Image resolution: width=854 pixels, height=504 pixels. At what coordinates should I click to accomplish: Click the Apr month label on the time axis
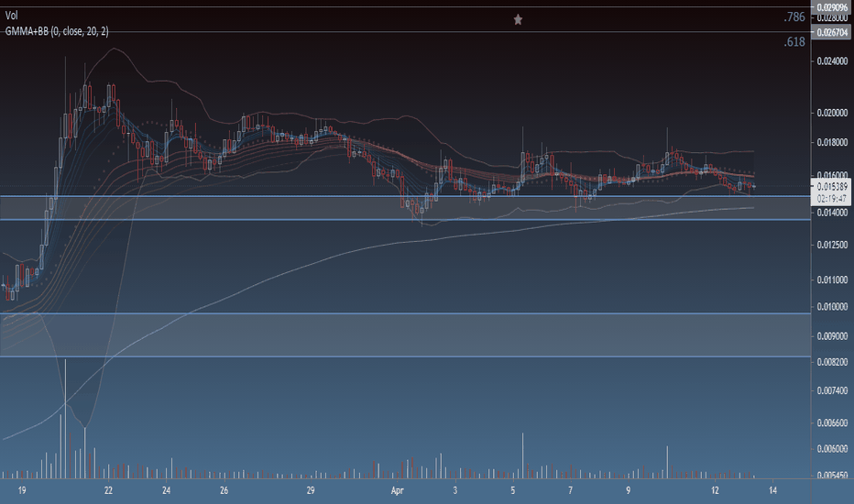[x=397, y=491]
